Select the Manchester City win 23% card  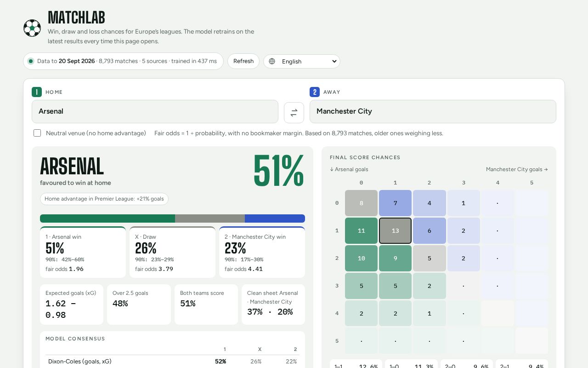(x=262, y=252)
